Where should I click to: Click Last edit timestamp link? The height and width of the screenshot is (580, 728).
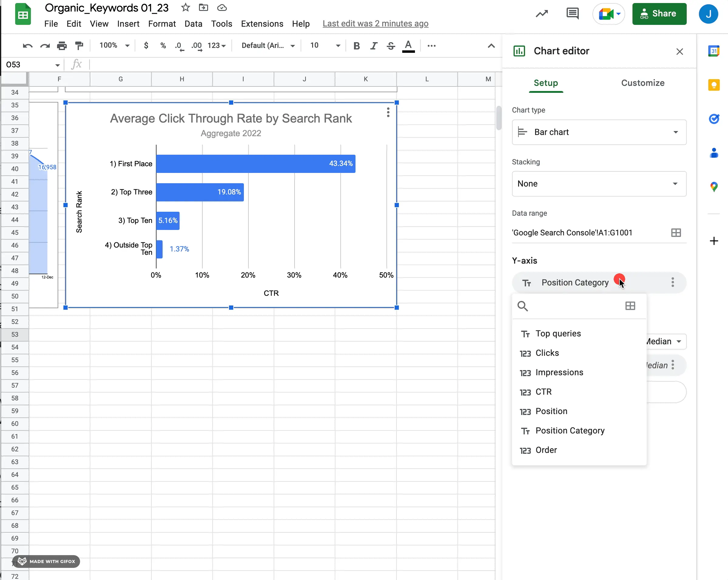(375, 23)
